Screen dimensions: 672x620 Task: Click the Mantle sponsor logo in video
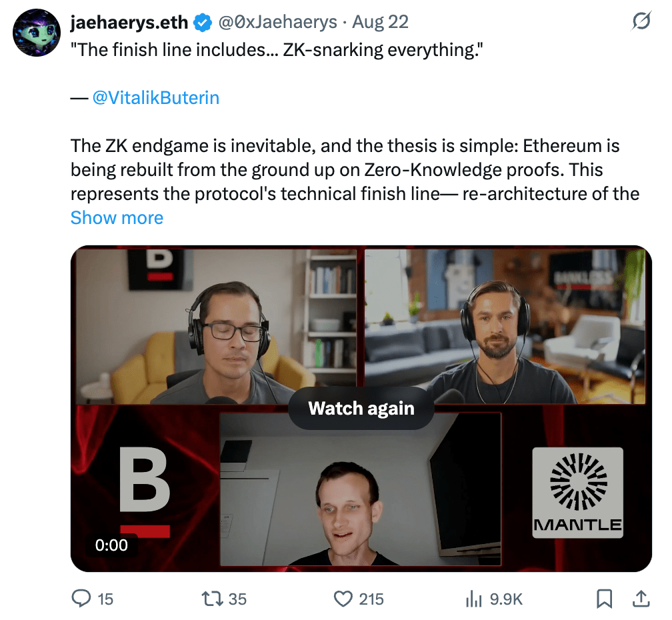point(578,492)
